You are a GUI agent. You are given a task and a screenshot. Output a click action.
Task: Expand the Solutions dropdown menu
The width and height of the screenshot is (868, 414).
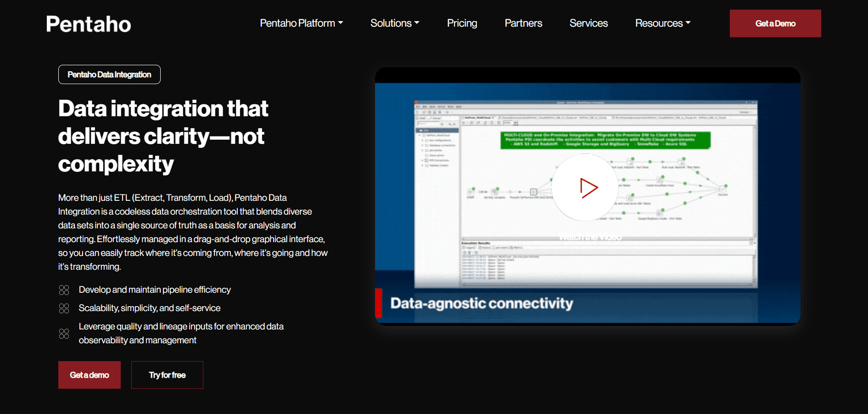pyautogui.click(x=395, y=23)
